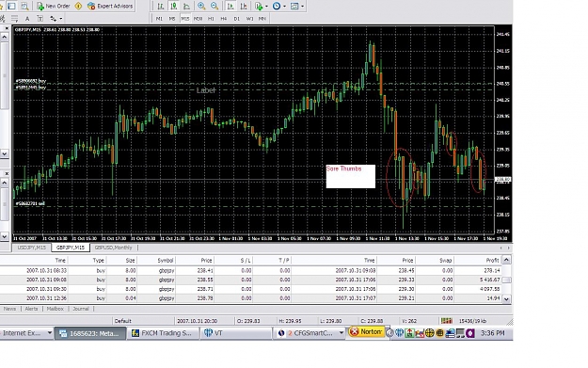The height and width of the screenshot is (368, 588).
Task: Select the arrows drawing tool
Action: 54,19
